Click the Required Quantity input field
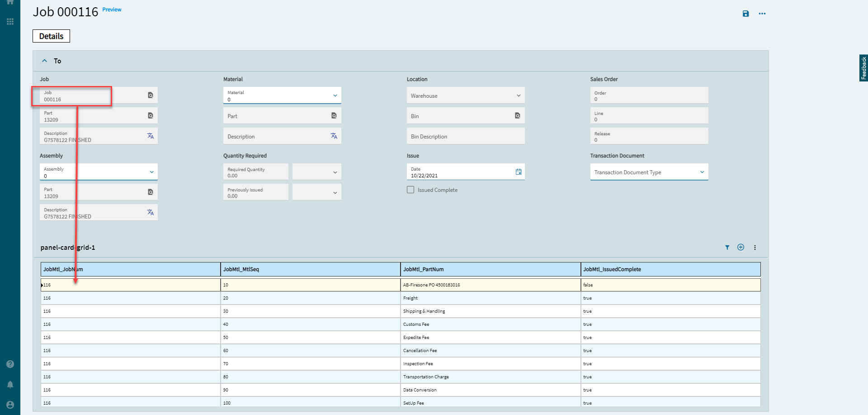The image size is (868, 415). pos(255,172)
